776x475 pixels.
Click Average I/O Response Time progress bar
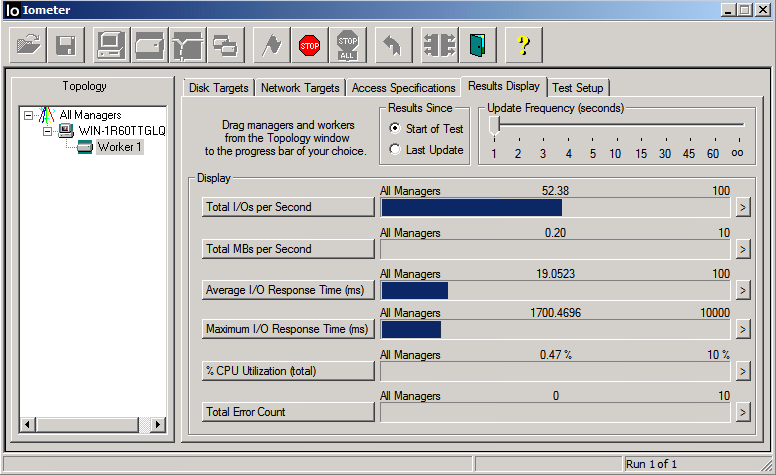click(555, 290)
